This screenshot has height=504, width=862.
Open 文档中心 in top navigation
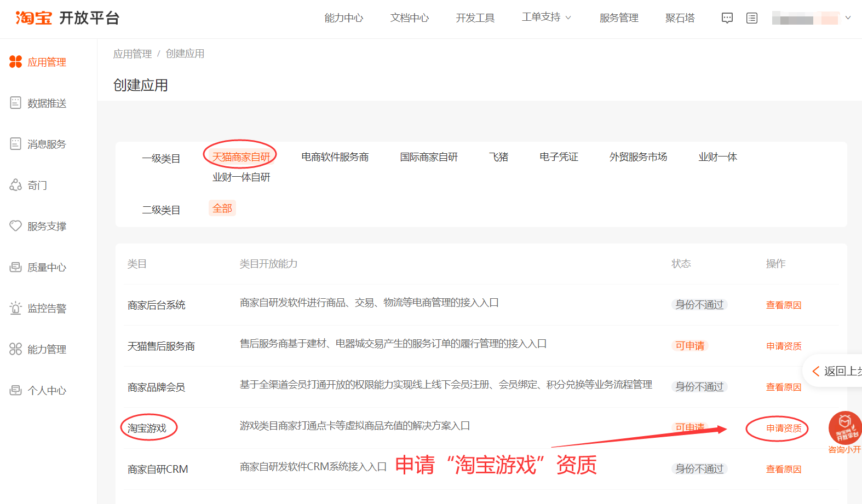coord(410,18)
